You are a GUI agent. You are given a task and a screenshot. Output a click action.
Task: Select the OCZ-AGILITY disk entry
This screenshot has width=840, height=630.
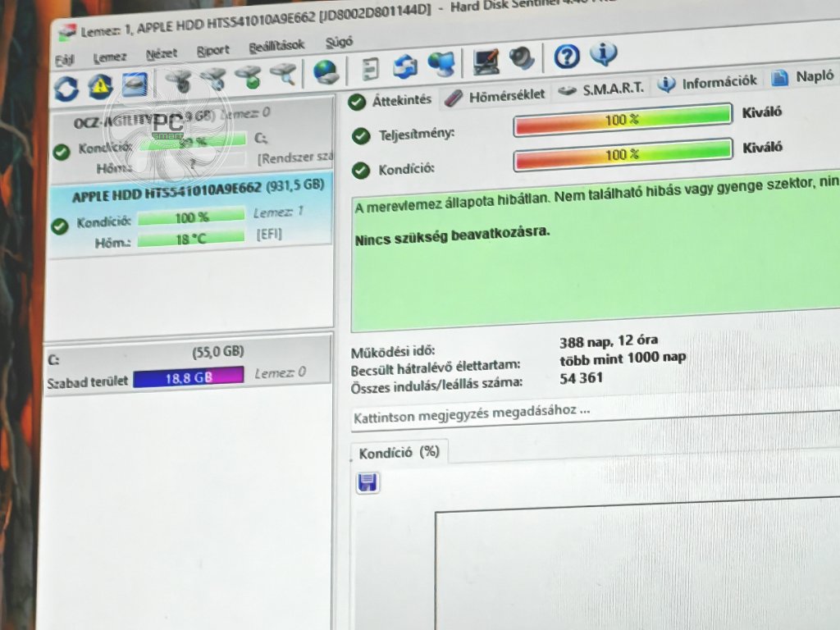pyautogui.click(x=192, y=139)
